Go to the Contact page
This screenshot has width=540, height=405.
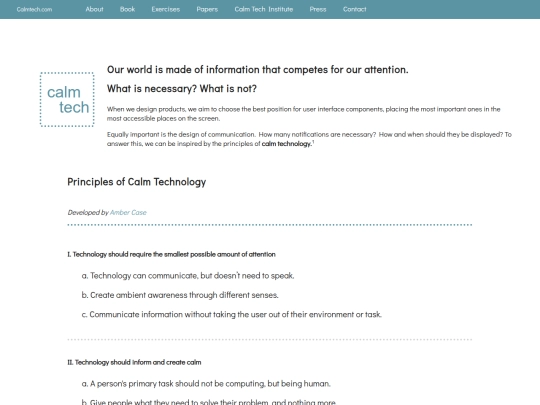coord(354,9)
